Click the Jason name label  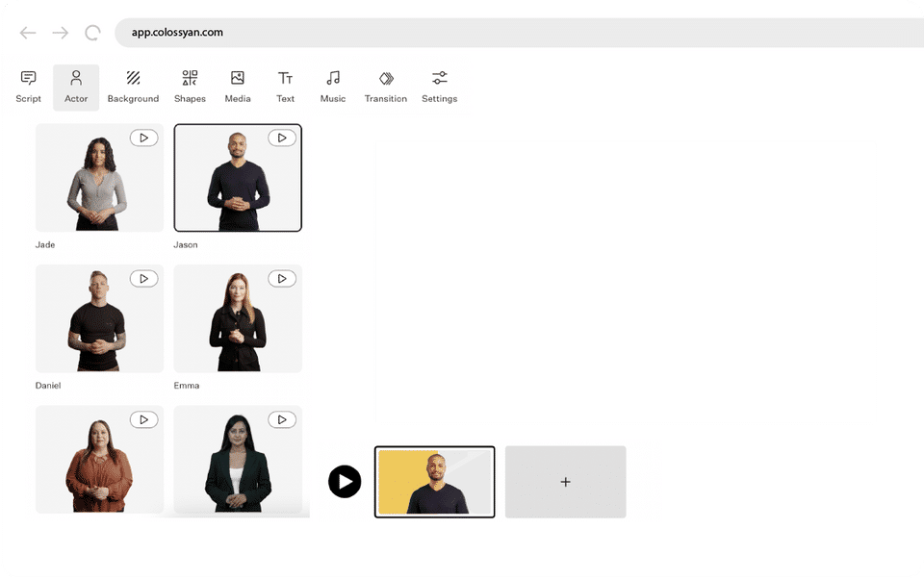pyautogui.click(x=186, y=244)
